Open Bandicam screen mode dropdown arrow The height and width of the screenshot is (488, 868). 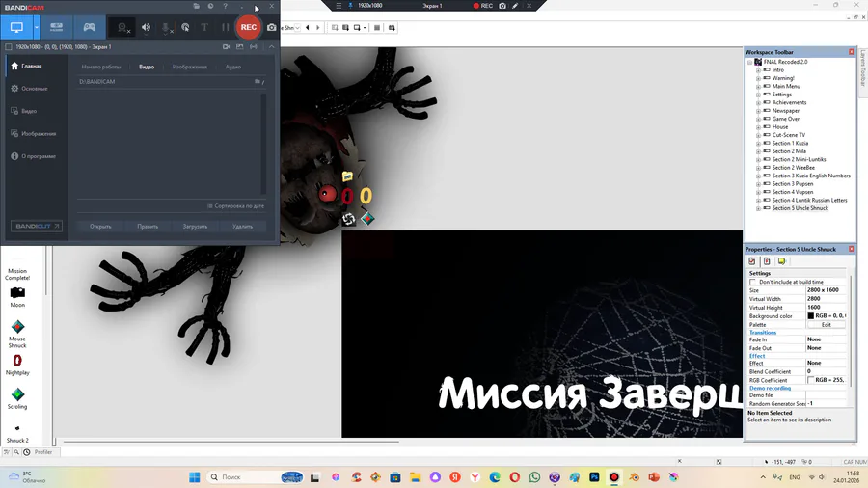tap(37, 27)
